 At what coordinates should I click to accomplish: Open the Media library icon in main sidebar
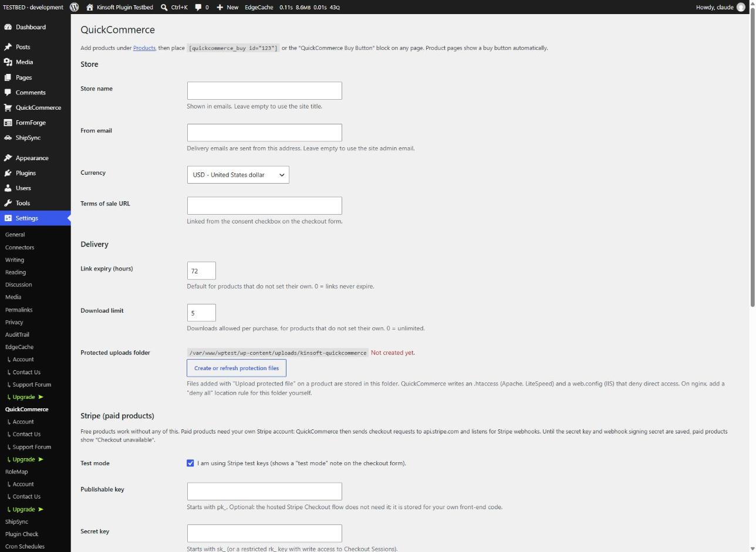8,62
